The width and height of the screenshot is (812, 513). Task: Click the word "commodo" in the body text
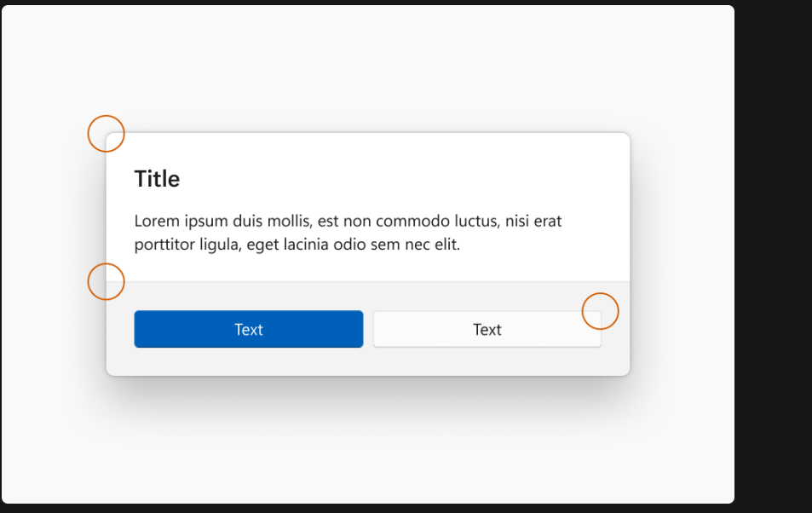411,222
